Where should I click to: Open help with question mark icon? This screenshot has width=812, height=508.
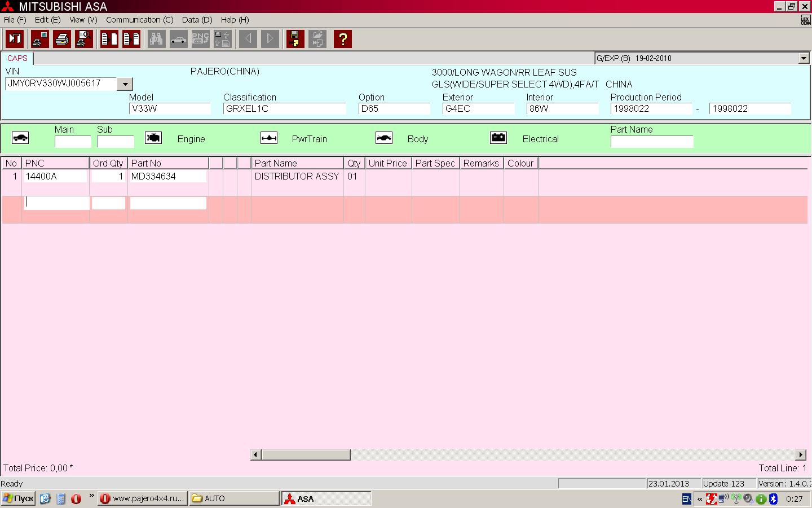click(342, 39)
